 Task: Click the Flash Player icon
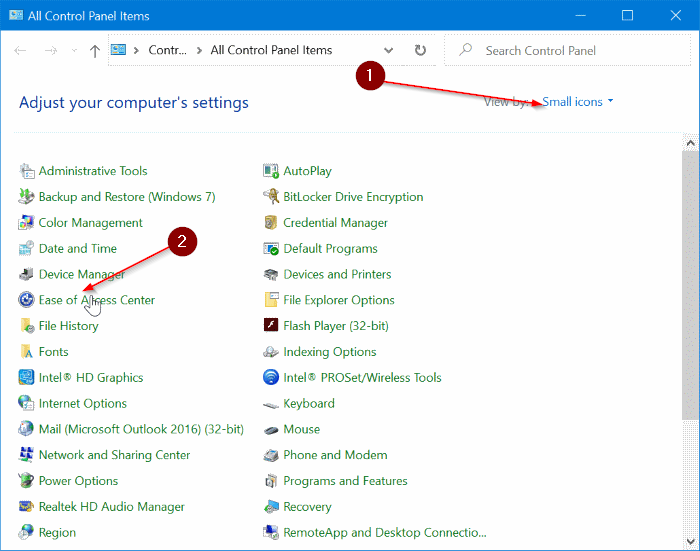(x=271, y=326)
